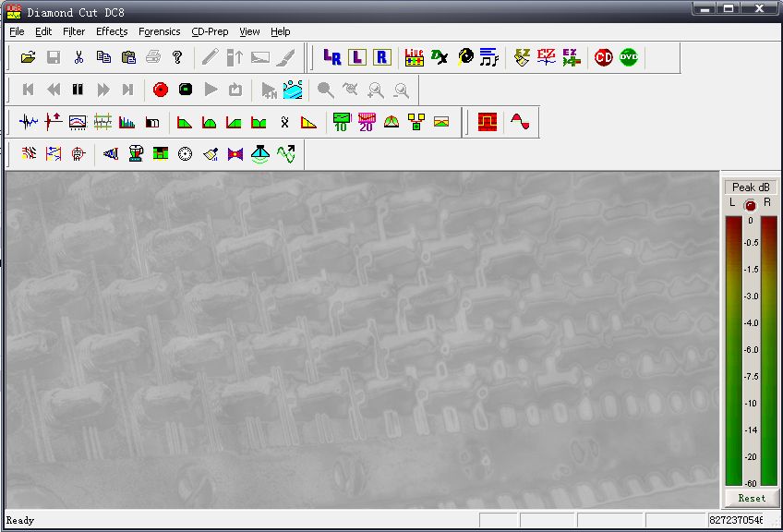Click the open file folder icon
The width and height of the screenshot is (783, 532).
click(x=29, y=57)
